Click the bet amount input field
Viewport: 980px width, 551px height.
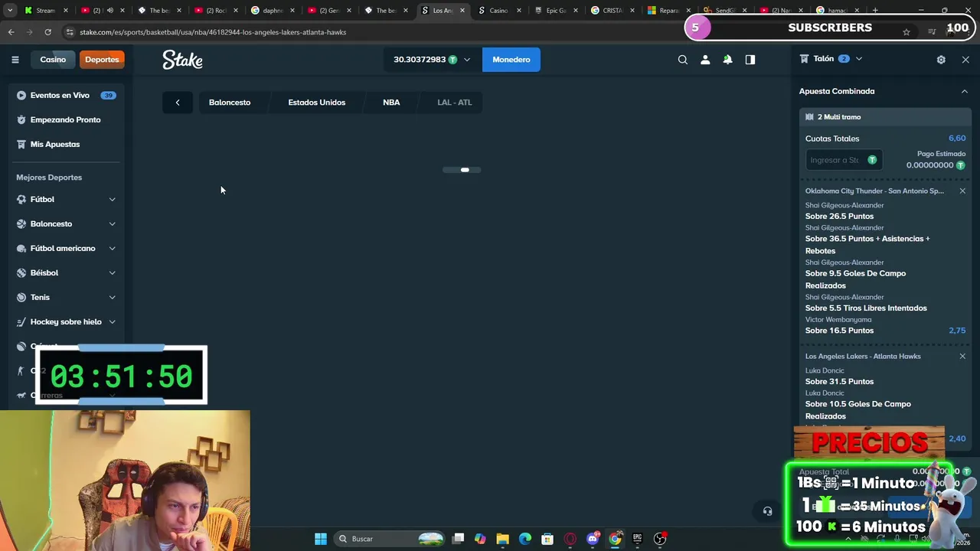coord(844,160)
